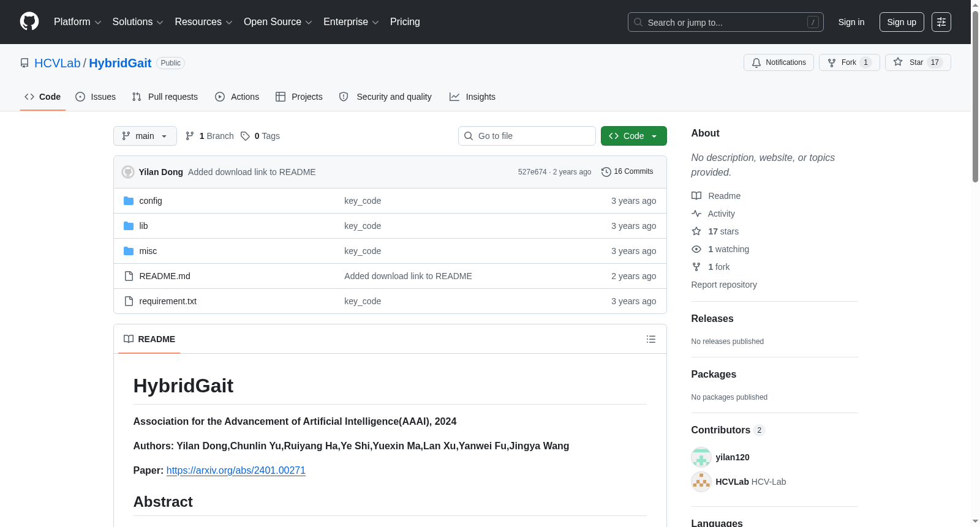Expand the Resources menu
Image resolution: width=980 pixels, height=527 pixels.
pos(203,22)
